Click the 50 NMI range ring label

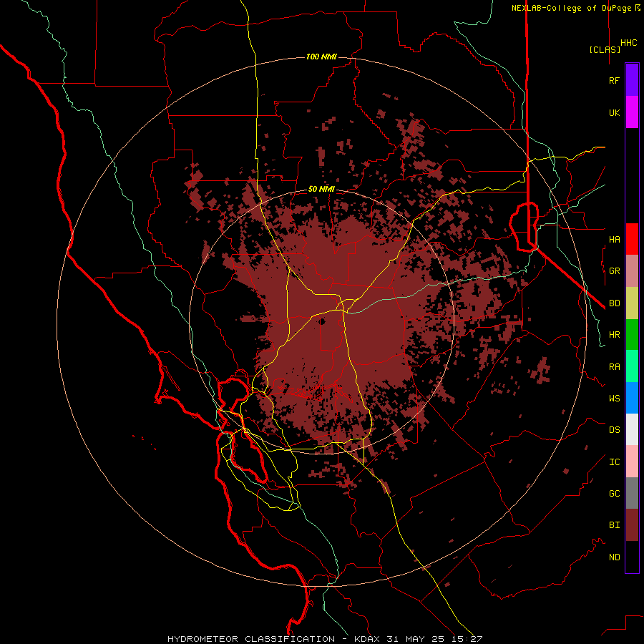[x=321, y=190]
